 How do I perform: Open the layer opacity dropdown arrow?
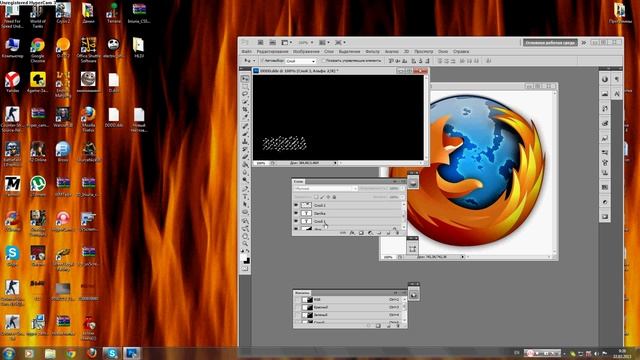(x=402, y=189)
